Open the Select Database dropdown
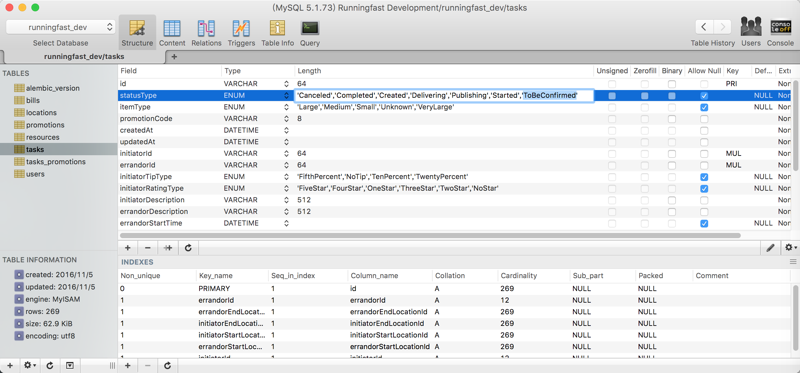 click(x=60, y=27)
